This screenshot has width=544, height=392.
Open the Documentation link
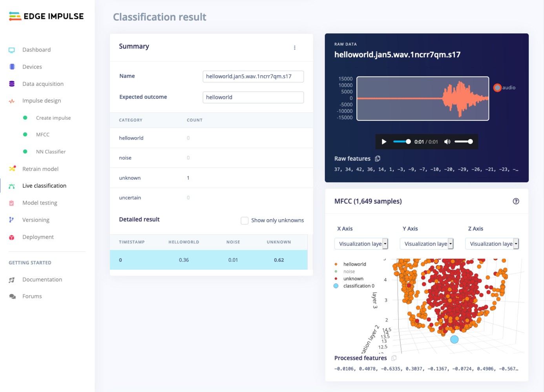(42, 279)
